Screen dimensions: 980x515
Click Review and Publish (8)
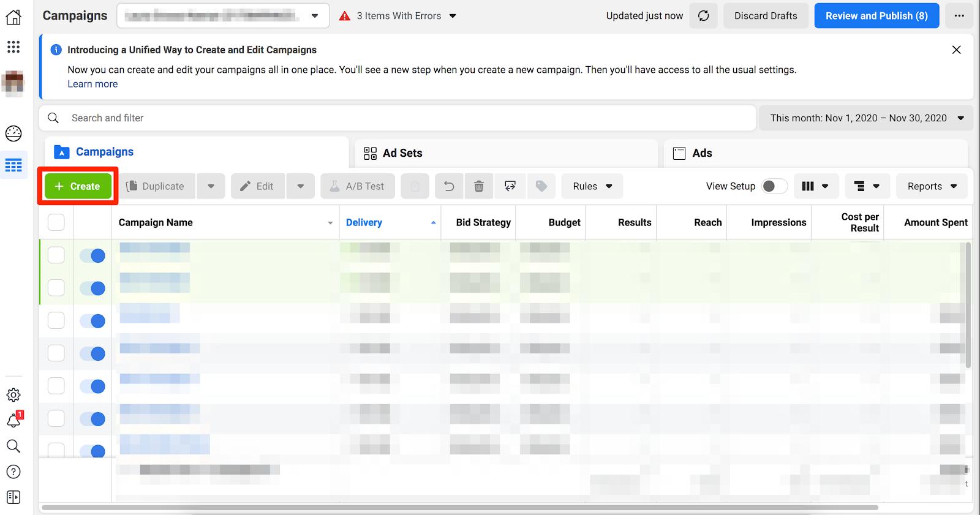[x=876, y=16]
